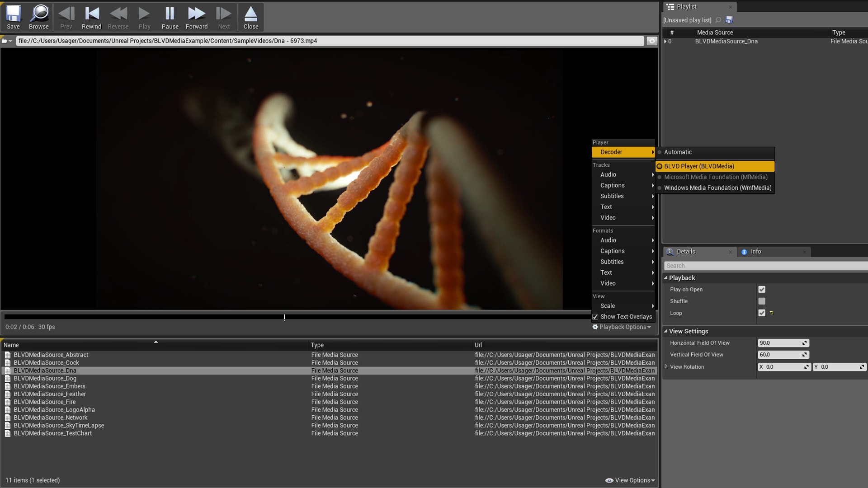Click Vertical Field Of View value box

(x=783, y=355)
